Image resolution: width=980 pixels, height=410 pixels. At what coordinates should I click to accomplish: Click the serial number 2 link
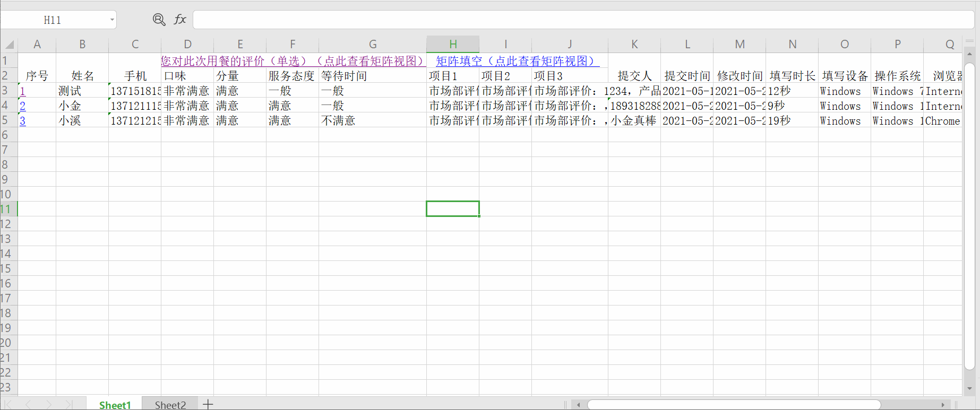pyautogui.click(x=22, y=106)
